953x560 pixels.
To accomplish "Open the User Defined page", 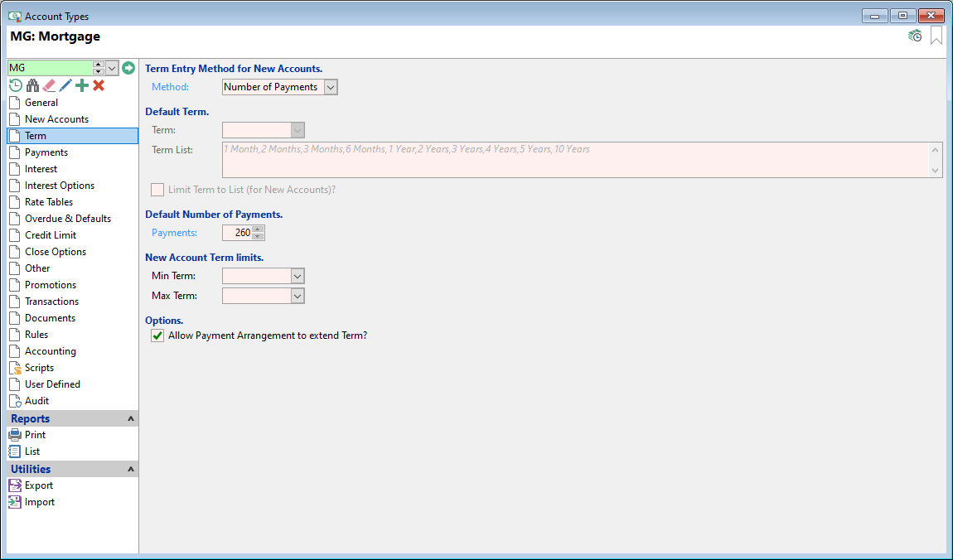I will (x=72, y=384).
